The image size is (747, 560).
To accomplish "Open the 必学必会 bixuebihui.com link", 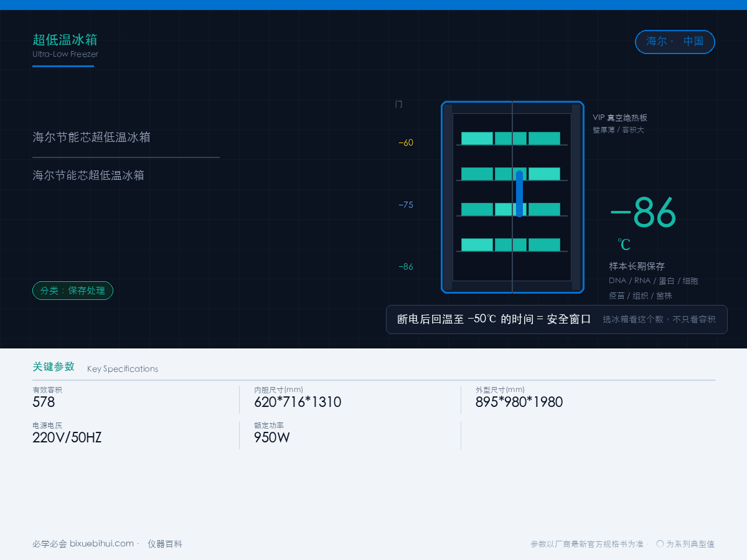I will 83,544.
